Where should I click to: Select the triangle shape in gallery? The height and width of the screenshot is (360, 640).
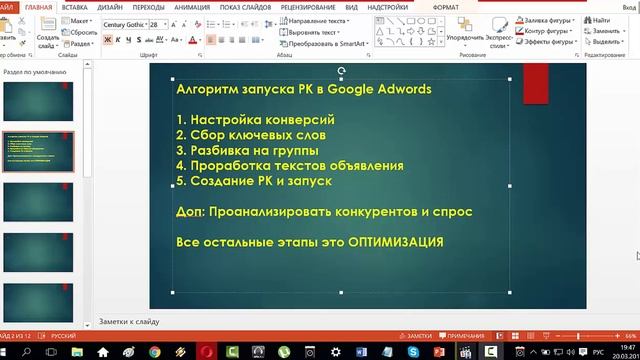tap(380, 31)
